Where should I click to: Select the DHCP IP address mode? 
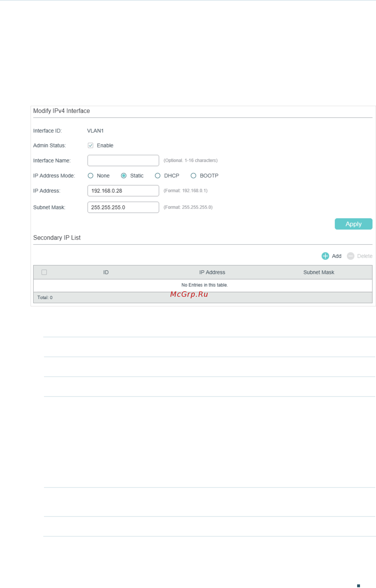coord(158,176)
